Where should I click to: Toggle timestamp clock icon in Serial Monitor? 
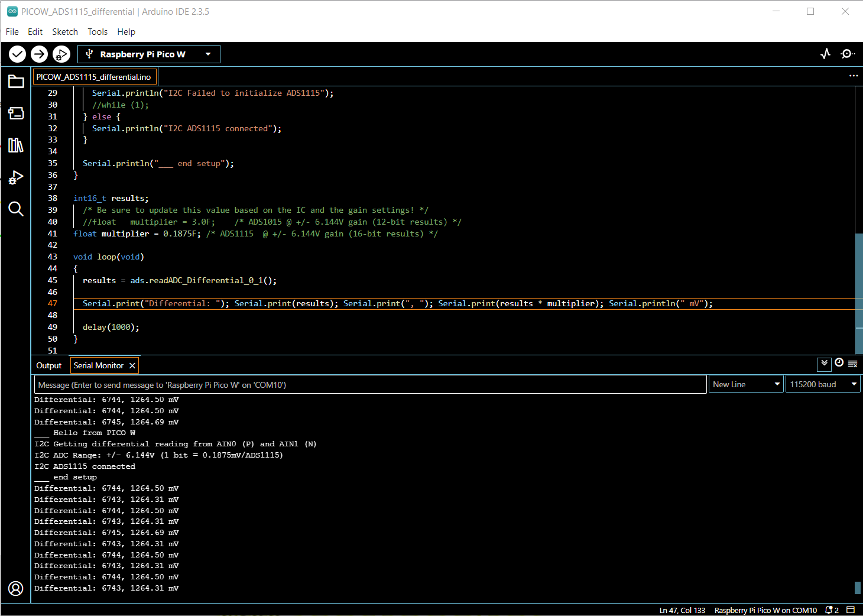pos(839,363)
